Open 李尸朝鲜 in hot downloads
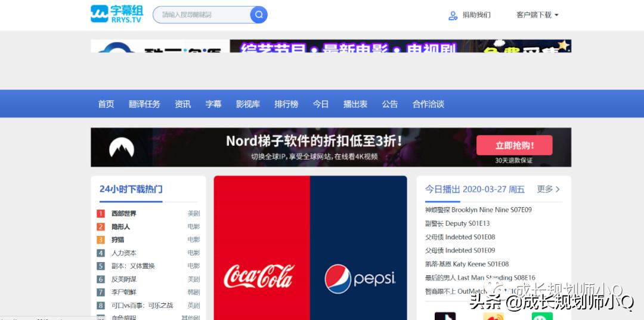The width and height of the screenshot is (644, 320). pyautogui.click(x=124, y=293)
